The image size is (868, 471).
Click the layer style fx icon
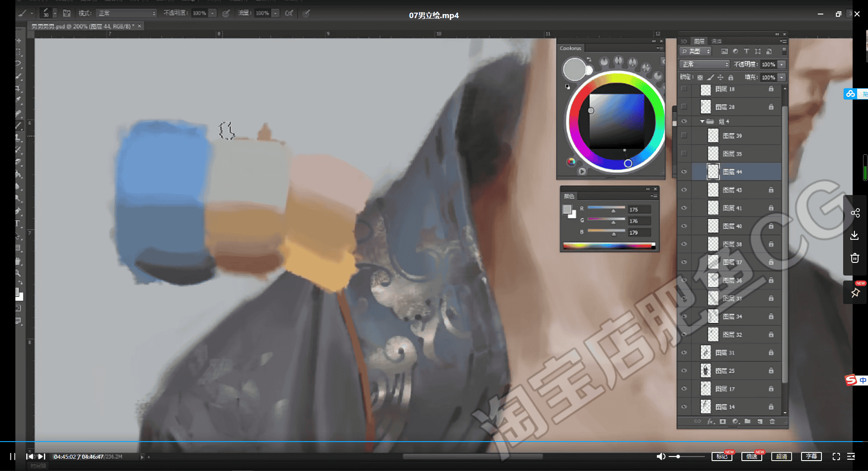710,421
